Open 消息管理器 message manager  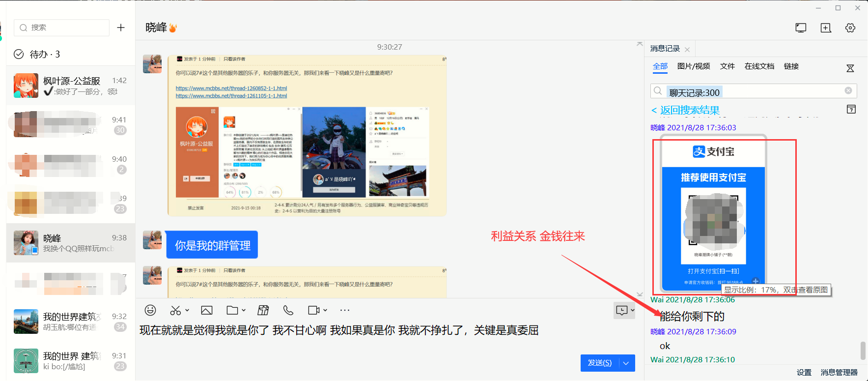[839, 373]
